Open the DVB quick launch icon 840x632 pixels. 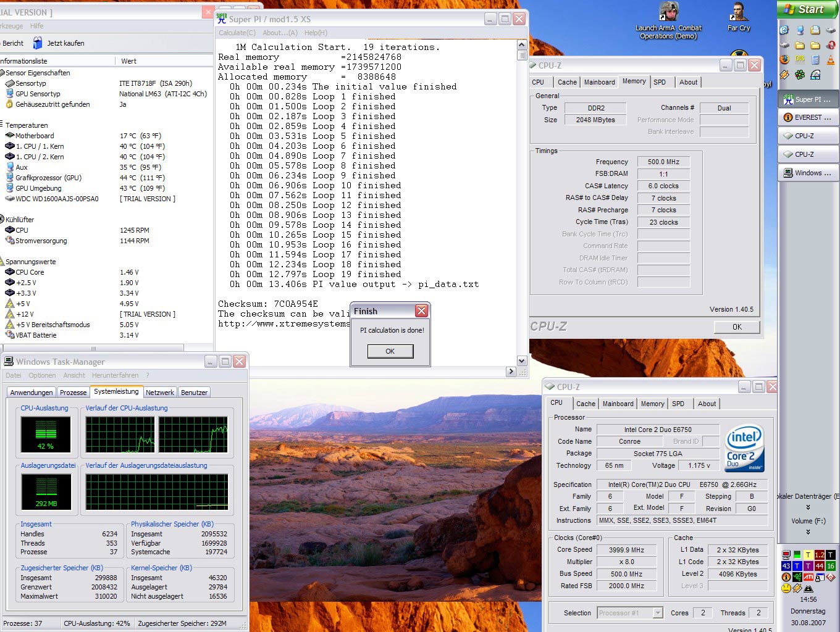click(x=800, y=59)
